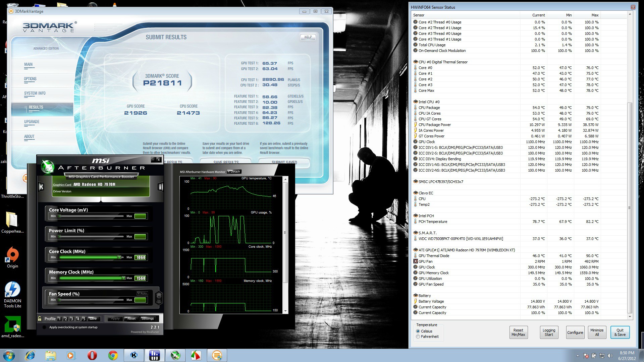
Task: Select the RESULTS section in 3DMark Vantage
Action: [x=42, y=109]
